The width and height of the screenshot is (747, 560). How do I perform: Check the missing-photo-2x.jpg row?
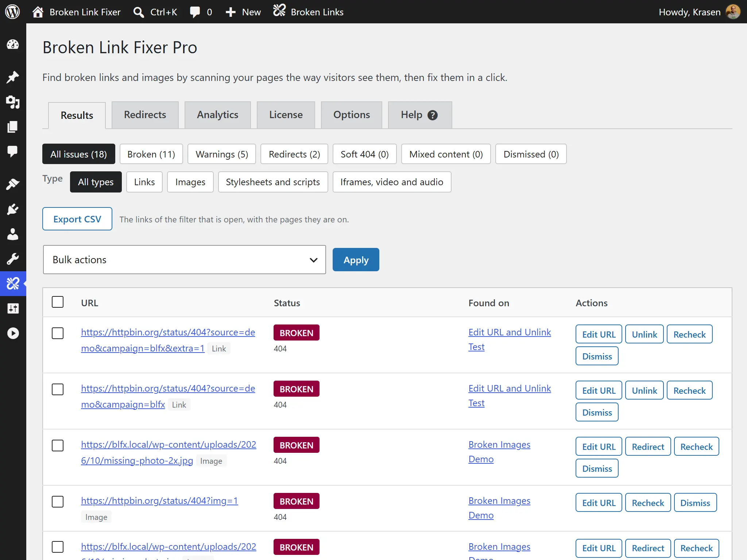58,446
